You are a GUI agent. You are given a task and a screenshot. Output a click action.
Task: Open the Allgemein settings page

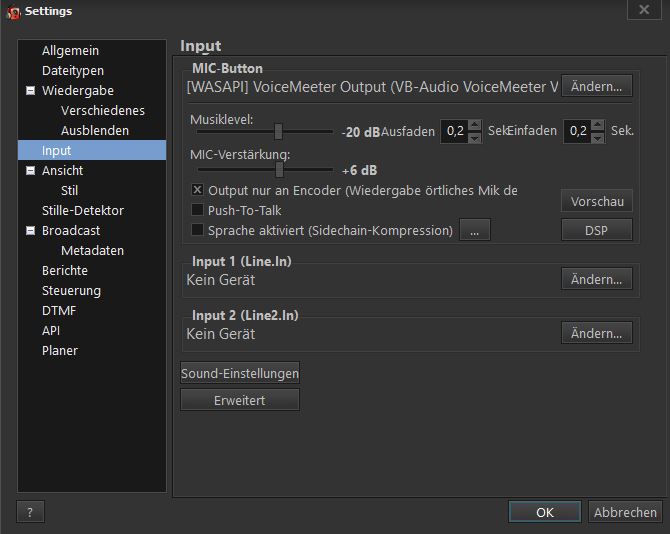click(x=70, y=50)
